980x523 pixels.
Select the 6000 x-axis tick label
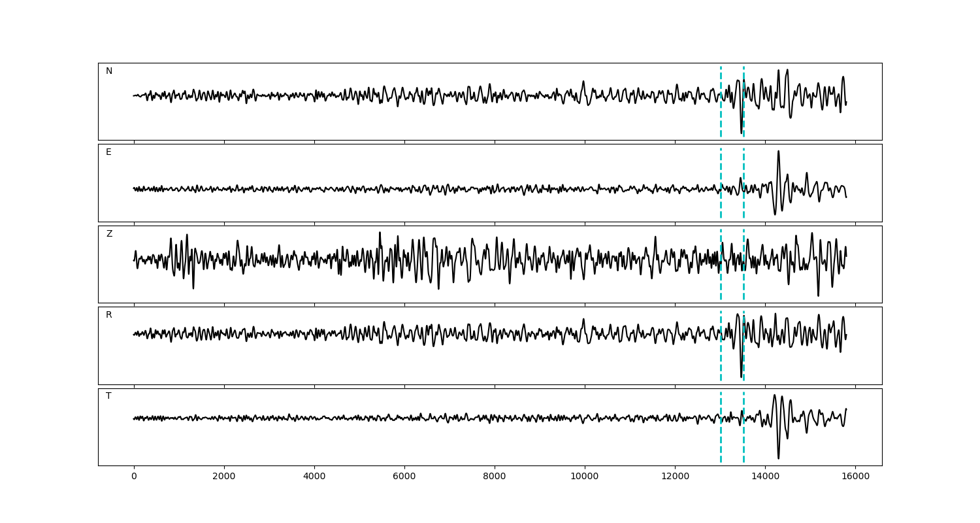tap(404, 477)
